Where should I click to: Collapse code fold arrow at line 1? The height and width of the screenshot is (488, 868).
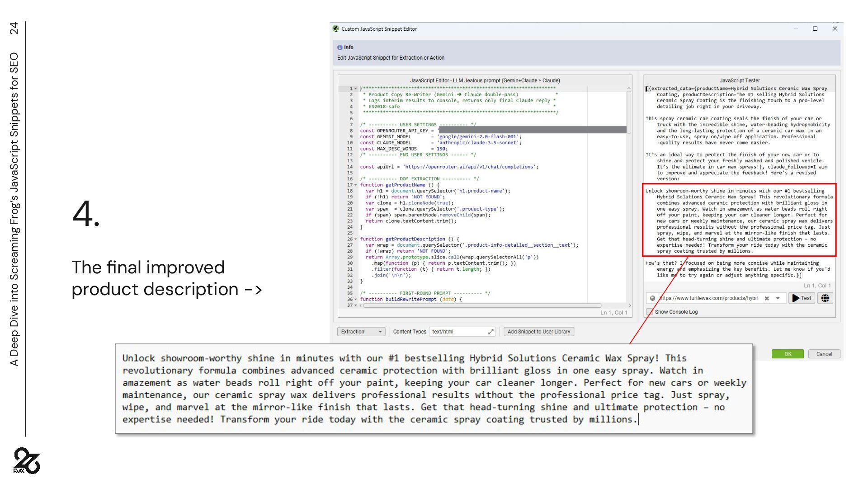coord(356,89)
